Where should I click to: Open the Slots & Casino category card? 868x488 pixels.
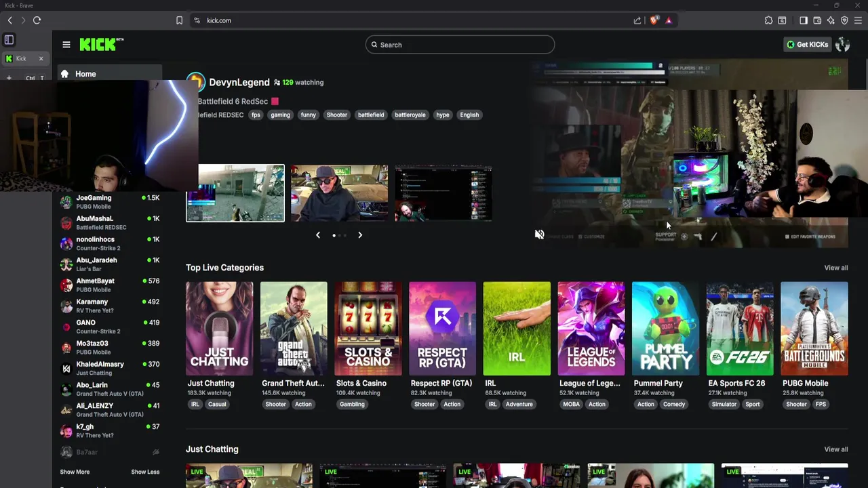coord(368,329)
